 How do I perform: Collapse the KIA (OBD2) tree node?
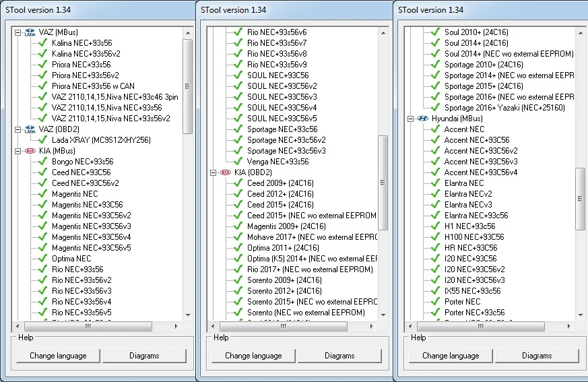click(213, 172)
